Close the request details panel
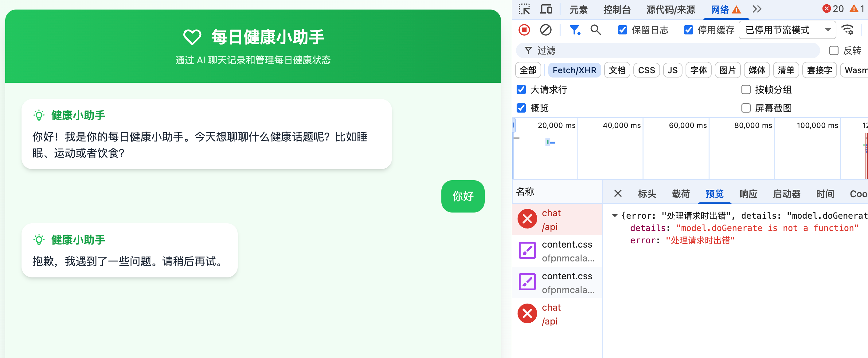The width and height of the screenshot is (868, 358). tap(618, 193)
